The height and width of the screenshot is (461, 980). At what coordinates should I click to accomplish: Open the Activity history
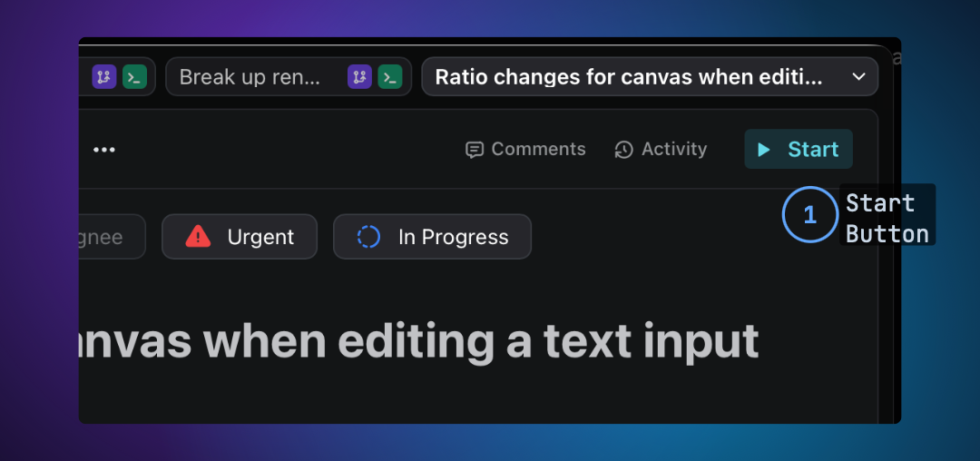click(661, 150)
